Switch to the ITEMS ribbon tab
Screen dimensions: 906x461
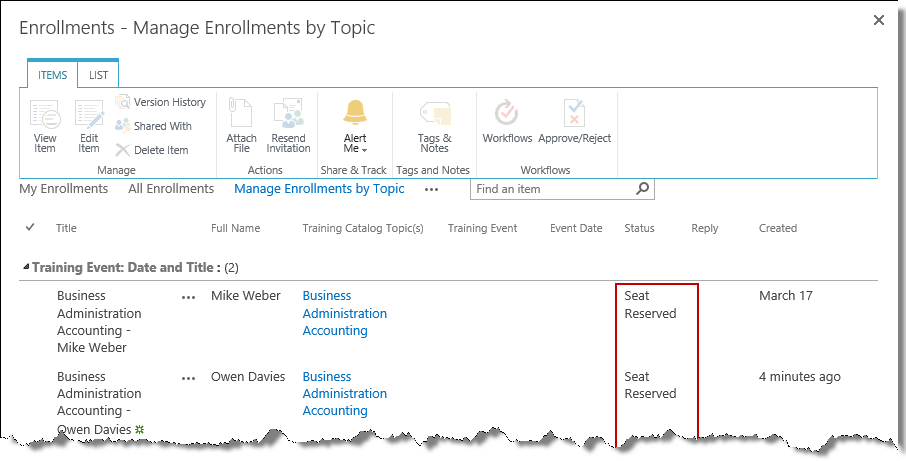(x=53, y=75)
